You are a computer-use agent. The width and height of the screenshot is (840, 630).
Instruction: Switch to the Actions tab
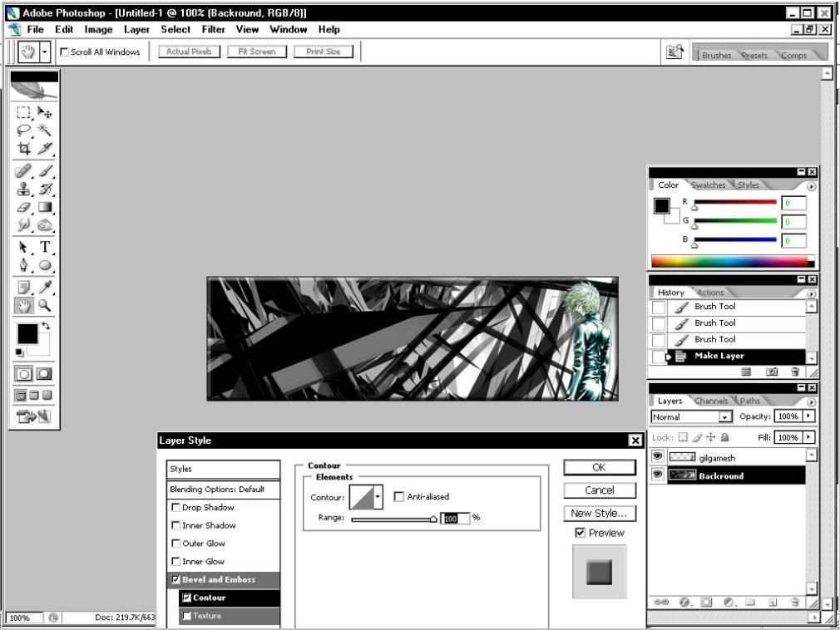(x=710, y=293)
